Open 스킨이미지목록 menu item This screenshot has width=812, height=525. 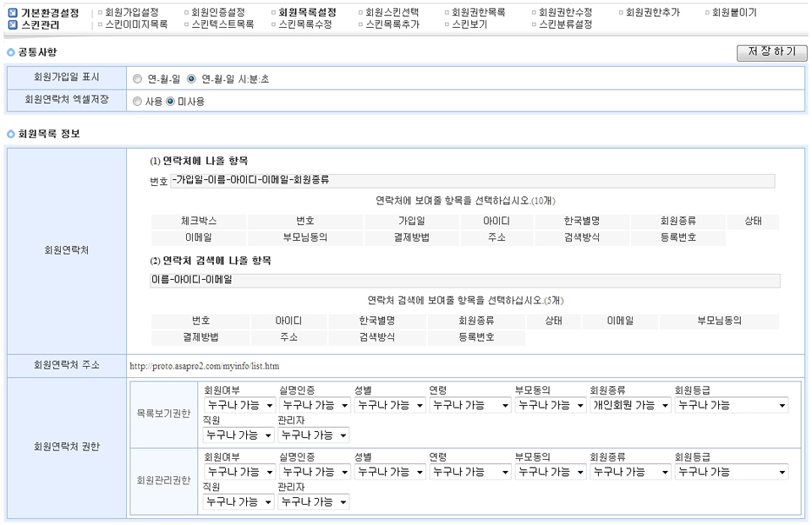tap(137, 25)
